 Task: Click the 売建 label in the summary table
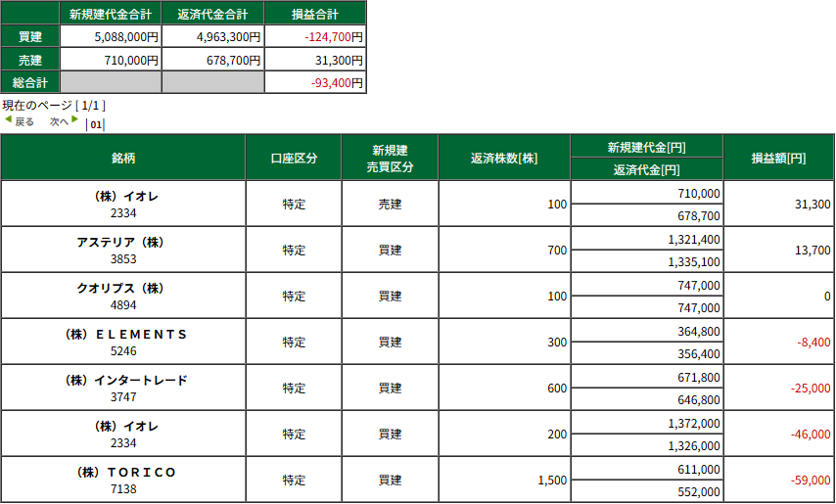(30, 60)
